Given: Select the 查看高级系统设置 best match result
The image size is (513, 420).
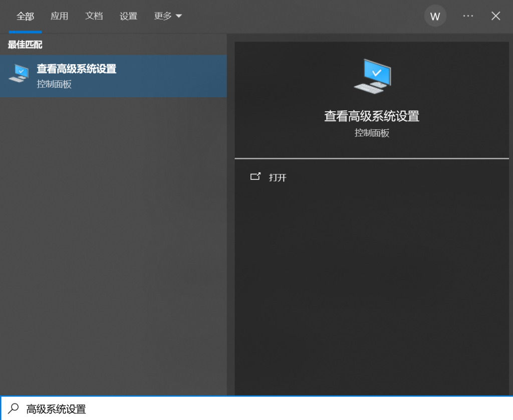Looking at the screenshot, I should (x=113, y=76).
